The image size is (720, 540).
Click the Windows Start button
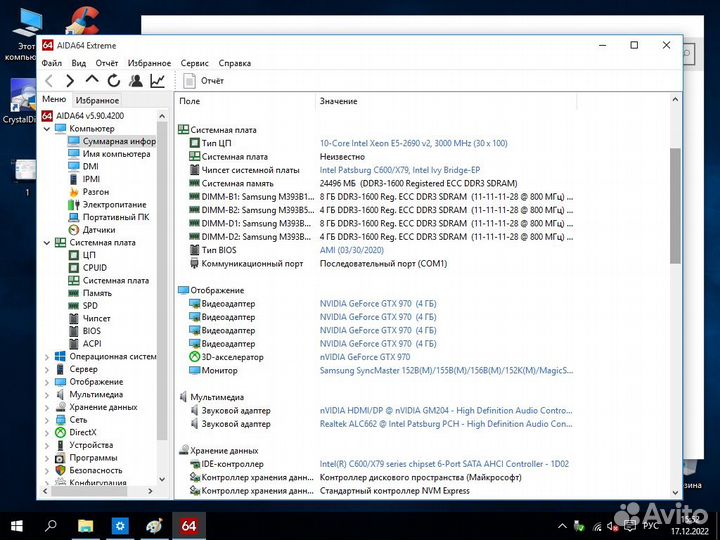pos(17,524)
